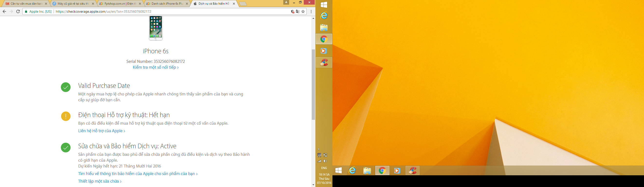
Task: Open the ENG input language selector
Action: [x=324, y=168]
